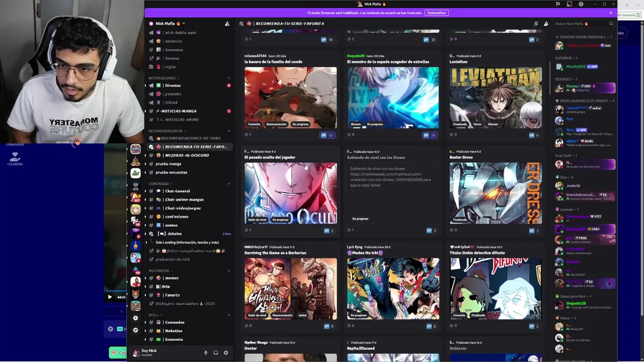Open the anuncios channel

(x=189, y=41)
